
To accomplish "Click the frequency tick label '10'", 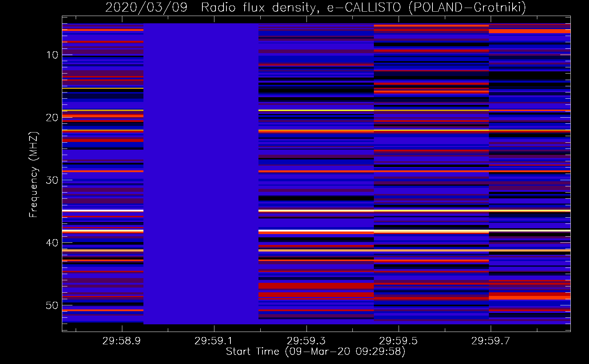I will pyautogui.click(x=52, y=55).
